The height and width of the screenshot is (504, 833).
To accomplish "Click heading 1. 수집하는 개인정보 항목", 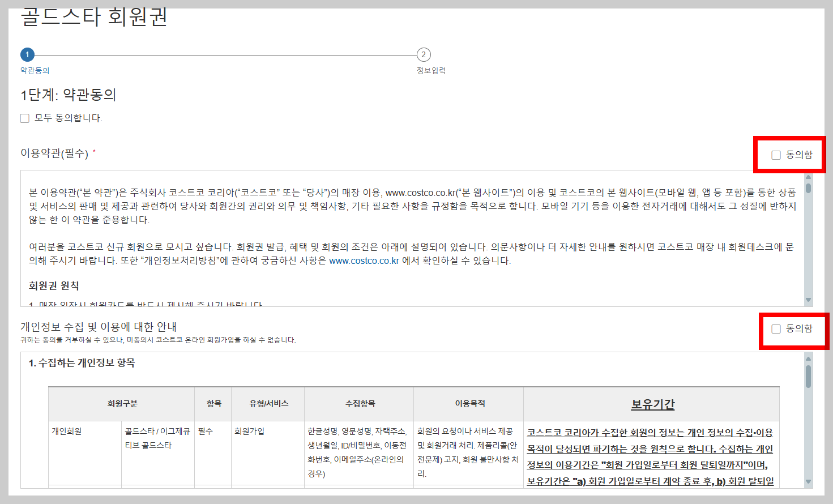I will click(82, 363).
